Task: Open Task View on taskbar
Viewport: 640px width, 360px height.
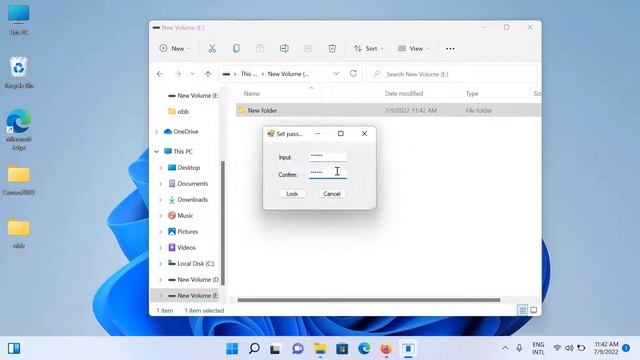Action: coord(276,349)
